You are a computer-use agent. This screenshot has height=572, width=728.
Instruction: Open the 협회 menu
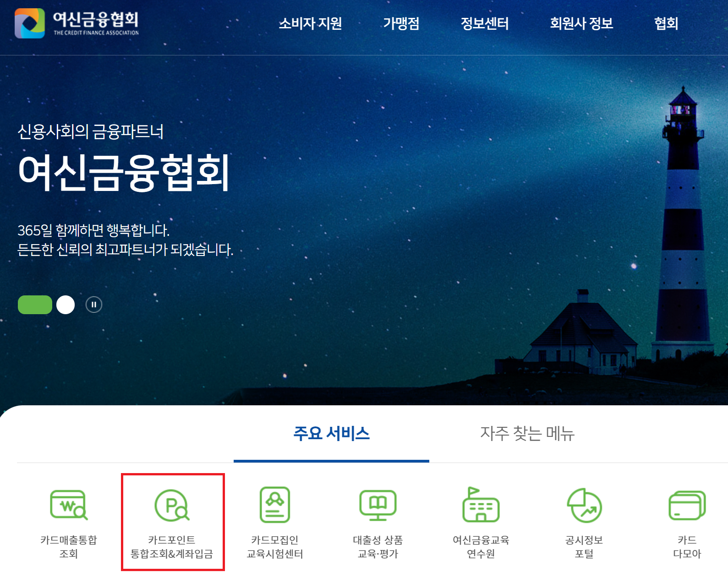[666, 23]
